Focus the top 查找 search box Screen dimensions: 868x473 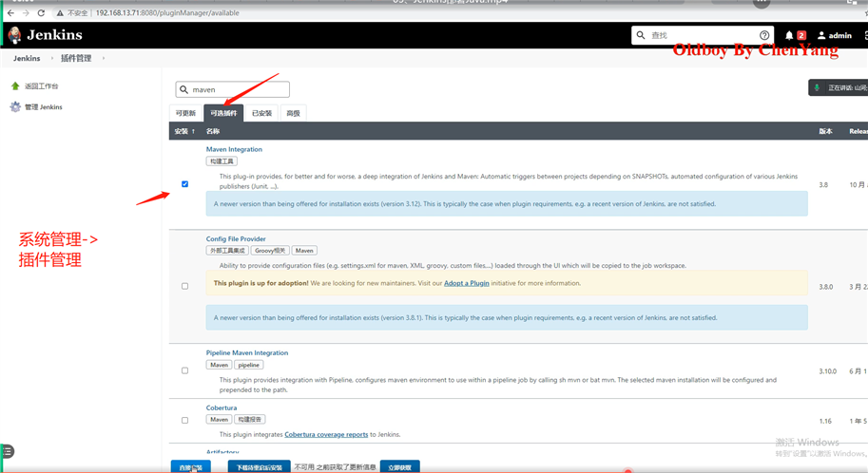pos(703,35)
